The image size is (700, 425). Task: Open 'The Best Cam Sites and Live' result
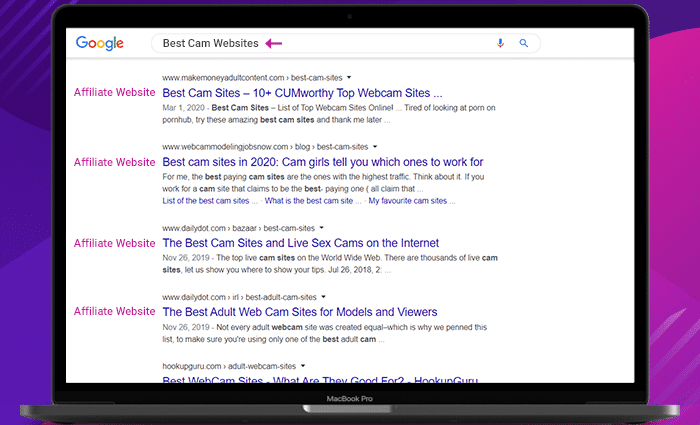click(300, 243)
